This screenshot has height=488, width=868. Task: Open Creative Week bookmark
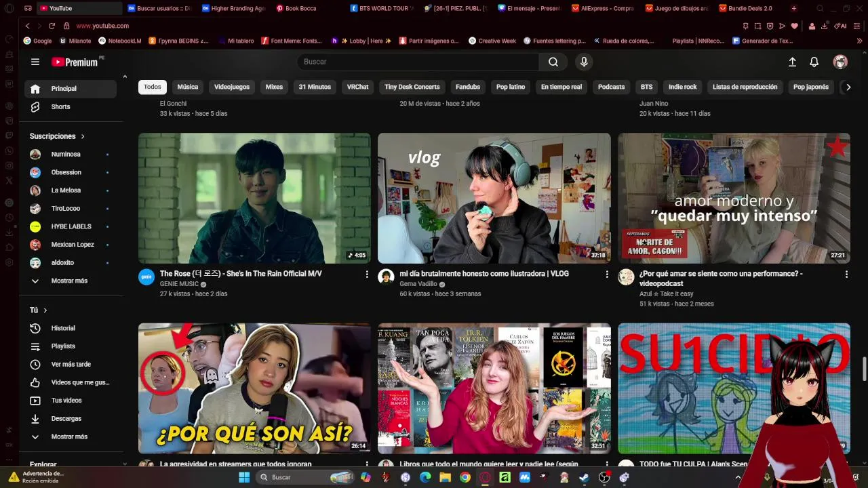(492, 41)
